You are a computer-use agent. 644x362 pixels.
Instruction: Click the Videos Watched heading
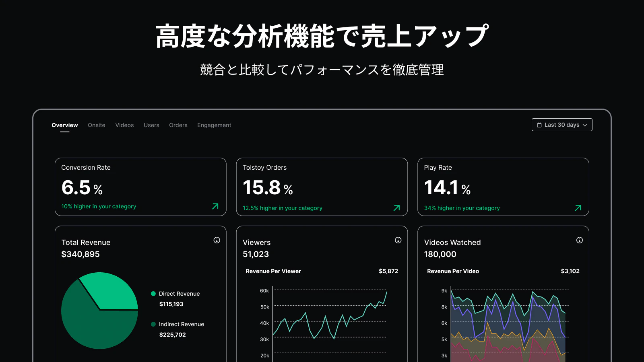452,243
